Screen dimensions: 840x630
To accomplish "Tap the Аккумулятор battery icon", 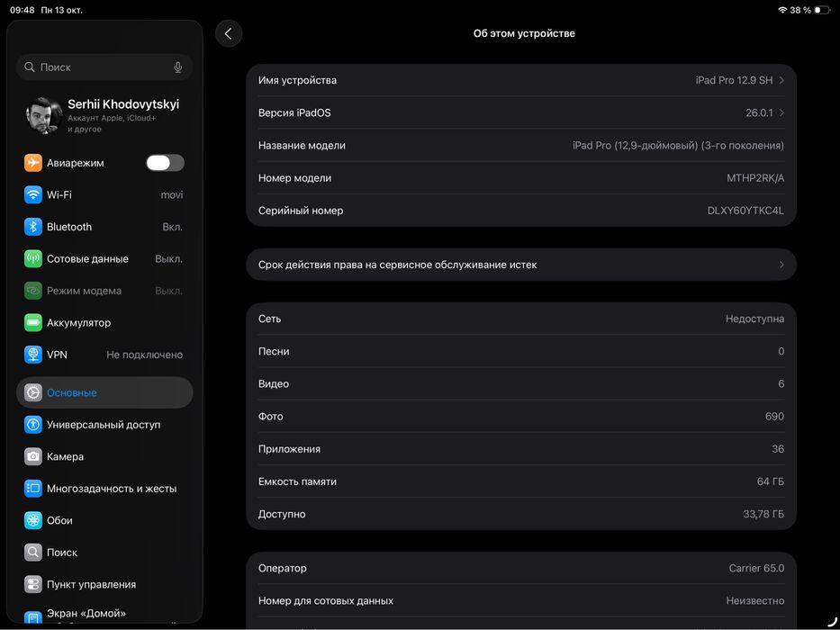I will [33, 323].
